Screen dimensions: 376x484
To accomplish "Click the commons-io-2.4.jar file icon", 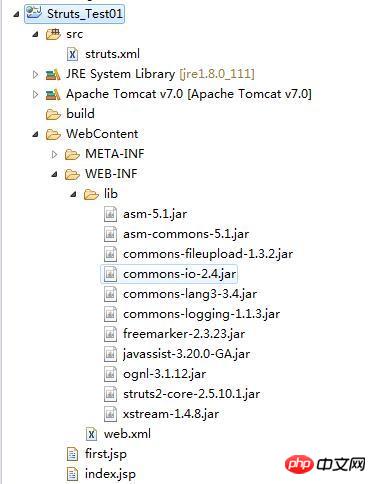I will [x=110, y=274].
